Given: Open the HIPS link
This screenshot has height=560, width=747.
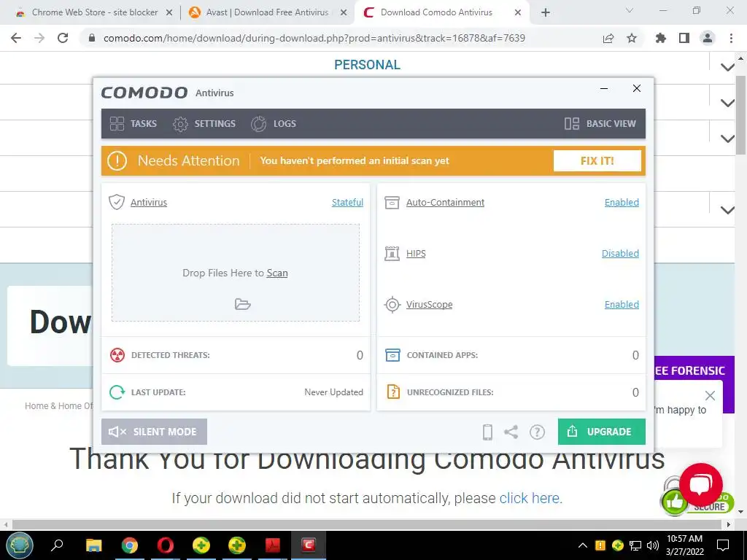Looking at the screenshot, I should point(416,253).
